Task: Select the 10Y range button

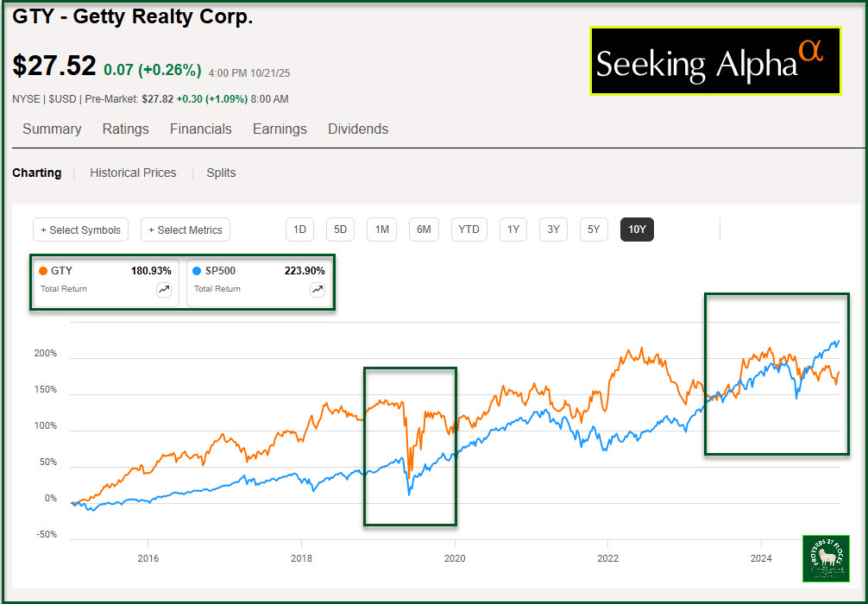Action: point(637,230)
